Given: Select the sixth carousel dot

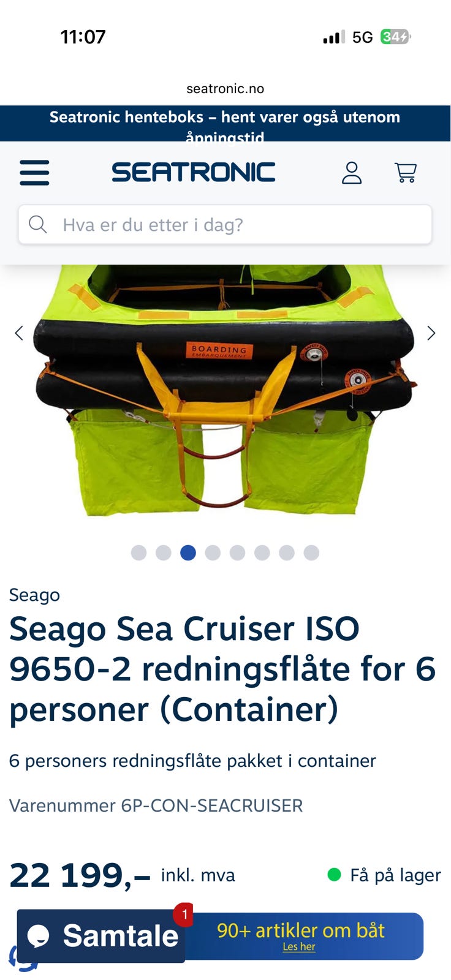Looking at the screenshot, I should (262, 552).
